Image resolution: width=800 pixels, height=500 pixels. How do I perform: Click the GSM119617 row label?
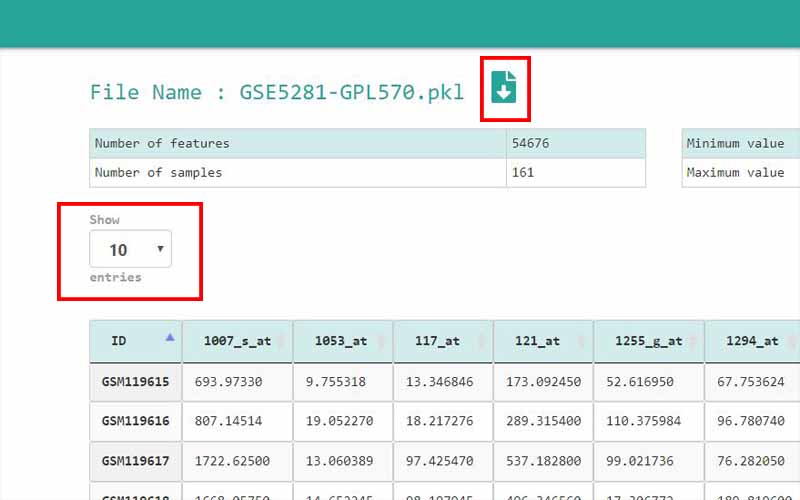[x=135, y=461]
